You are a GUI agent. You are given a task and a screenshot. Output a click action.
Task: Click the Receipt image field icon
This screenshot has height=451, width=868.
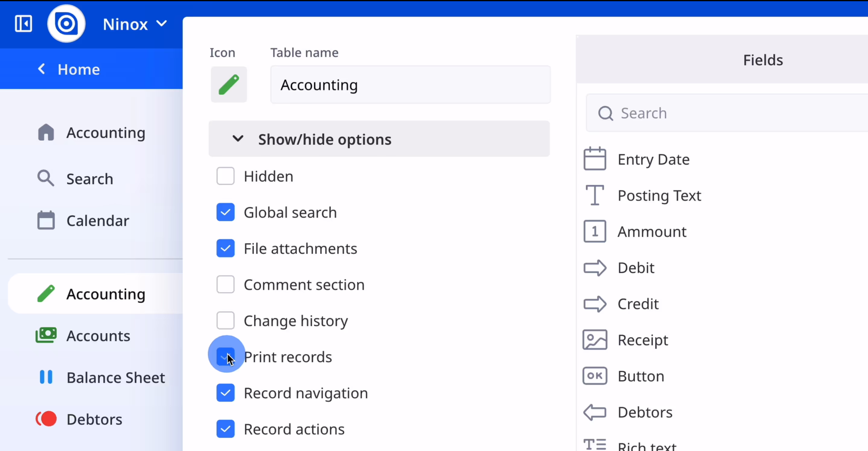595,340
